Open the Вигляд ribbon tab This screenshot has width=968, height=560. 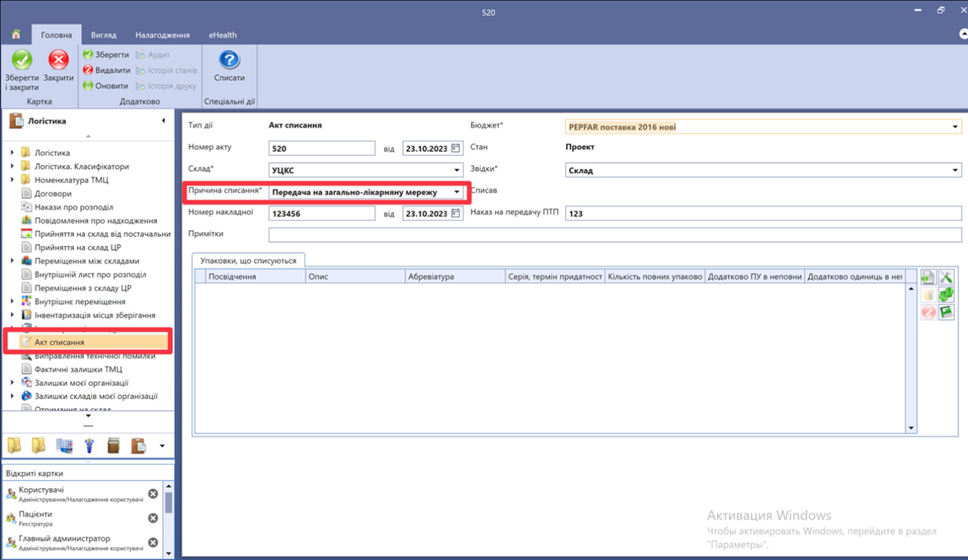pyautogui.click(x=103, y=35)
